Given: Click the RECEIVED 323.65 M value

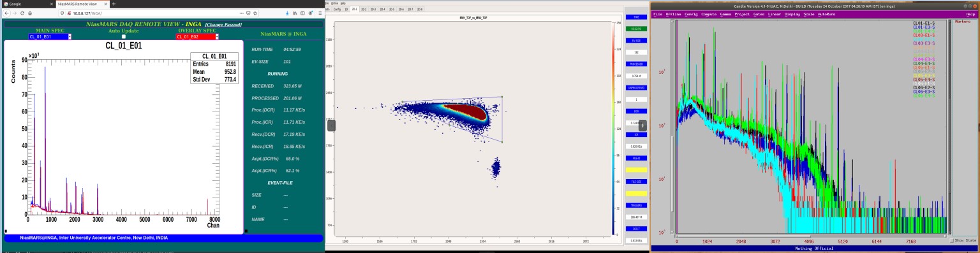Looking at the screenshot, I should (x=293, y=85).
